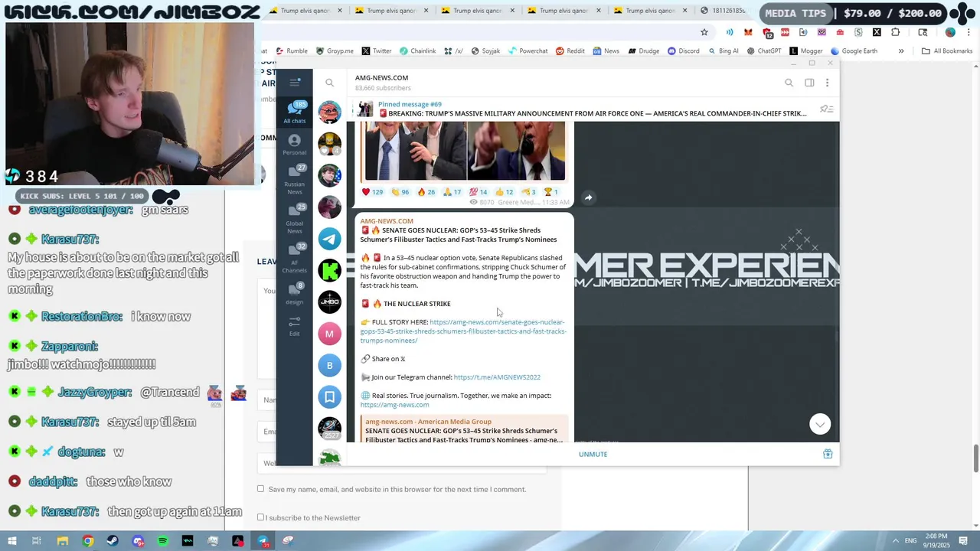Jump to latest message with down chevron
Image resolution: width=980 pixels, height=551 pixels.
coord(820,424)
